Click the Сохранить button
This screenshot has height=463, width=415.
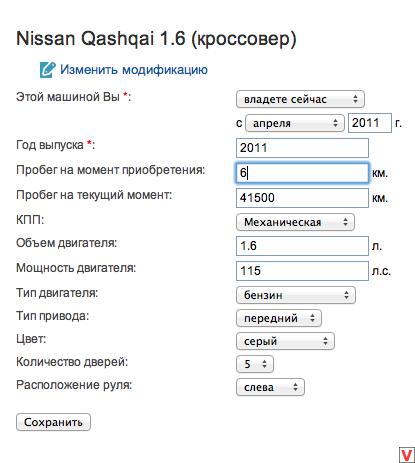pyautogui.click(x=53, y=422)
